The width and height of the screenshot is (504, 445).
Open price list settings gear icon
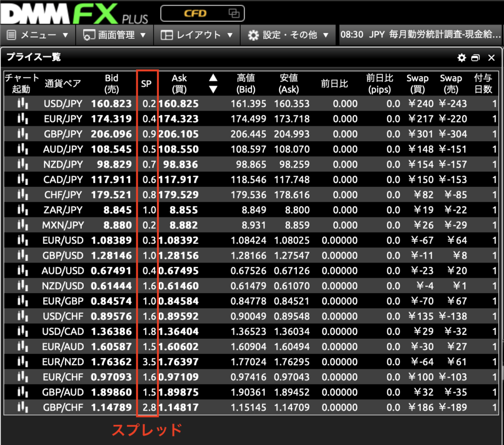(x=461, y=58)
